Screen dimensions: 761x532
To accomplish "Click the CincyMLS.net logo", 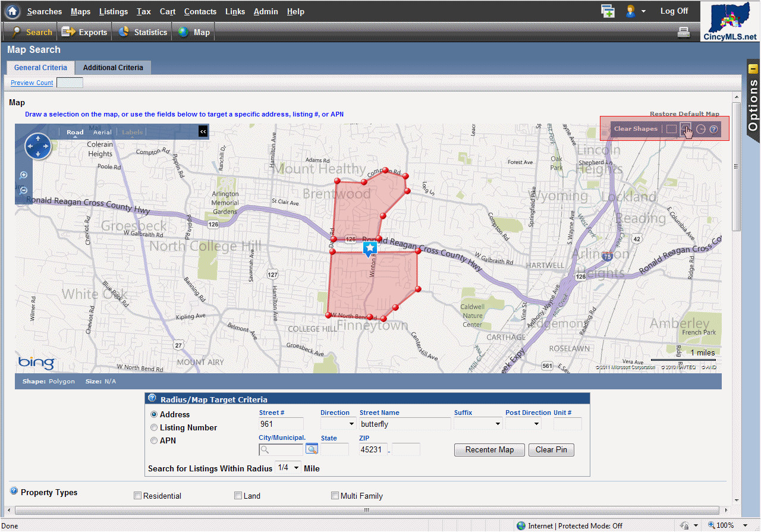I will [730, 21].
